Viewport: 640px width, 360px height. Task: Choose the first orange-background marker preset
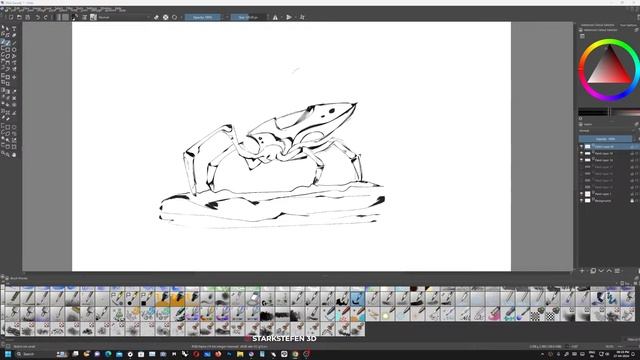coord(162,298)
